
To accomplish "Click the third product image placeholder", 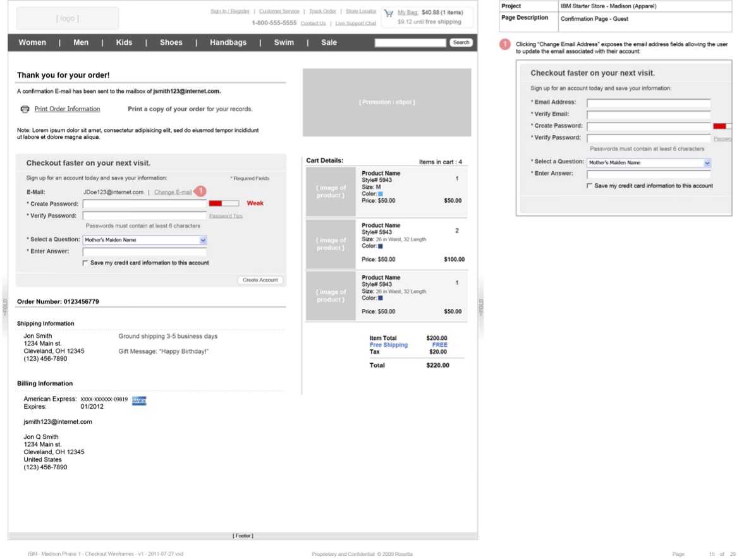I will pyautogui.click(x=331, y=296).
